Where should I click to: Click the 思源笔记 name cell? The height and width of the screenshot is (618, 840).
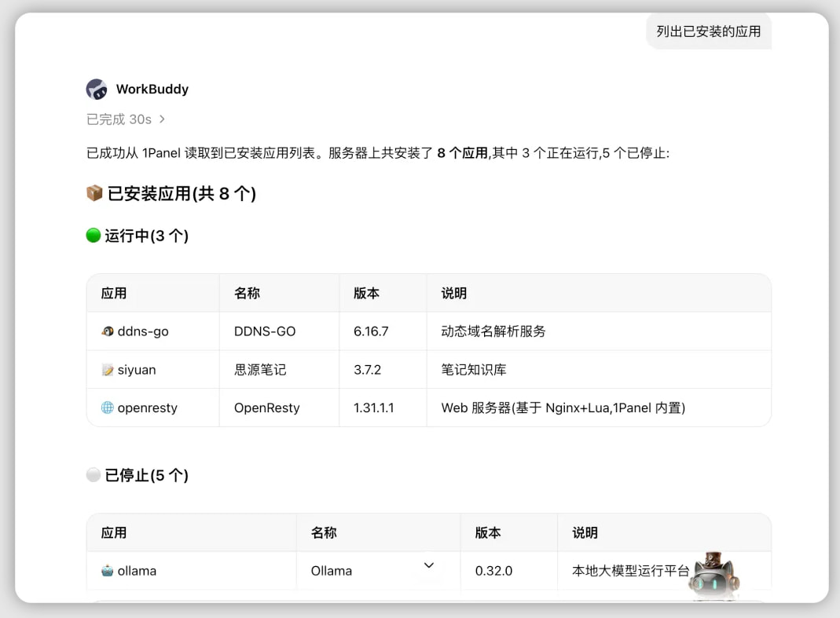click(260, 370)
